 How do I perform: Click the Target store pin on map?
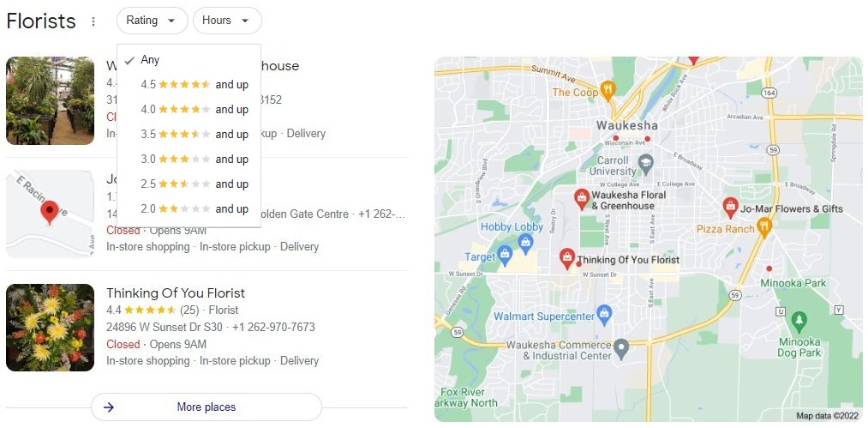[505, 255]
